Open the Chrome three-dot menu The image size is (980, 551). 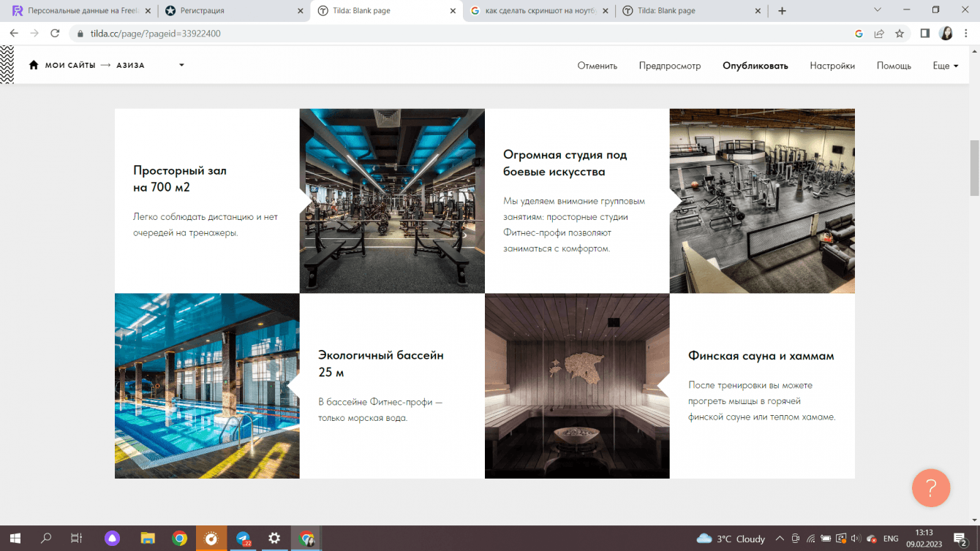pyautogui.click(x=966, y=34)
